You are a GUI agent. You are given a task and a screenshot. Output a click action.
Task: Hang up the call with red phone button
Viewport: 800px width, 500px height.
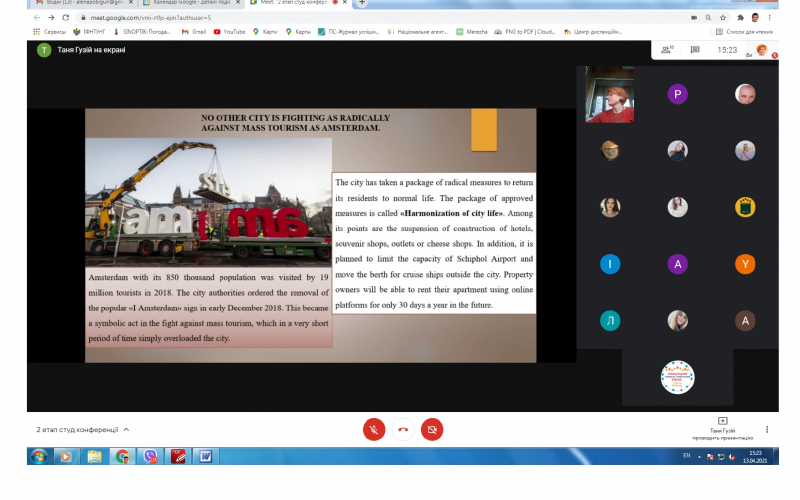pos(403,430)
